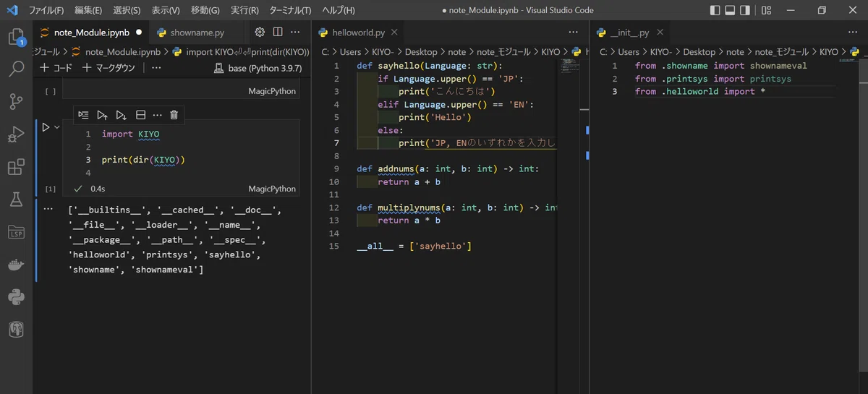Image resolution: width=868 pixels, height=394 pixels.
Task: Click 'from .helloworld import *' line
Action: [700, 92]
